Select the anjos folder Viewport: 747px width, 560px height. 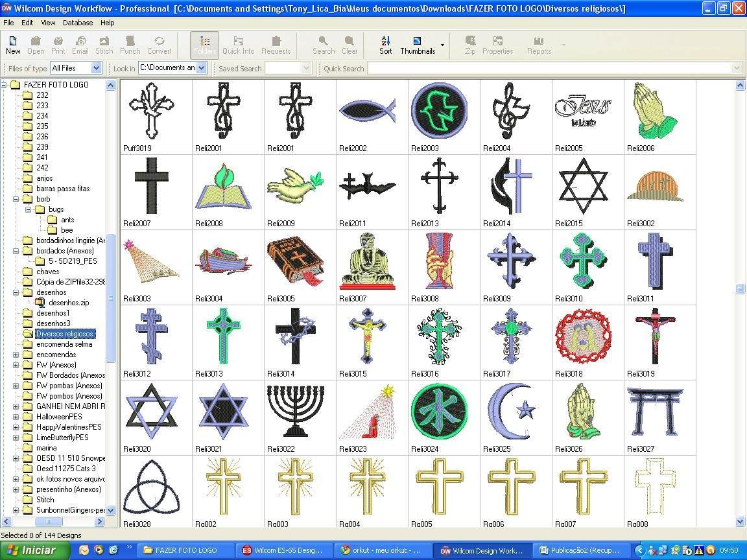[x=44, y=178]
